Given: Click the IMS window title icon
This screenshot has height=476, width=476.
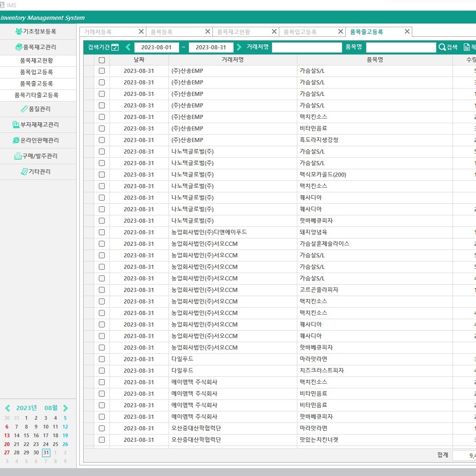Looking at the screenshot, I should coord(2,5).
